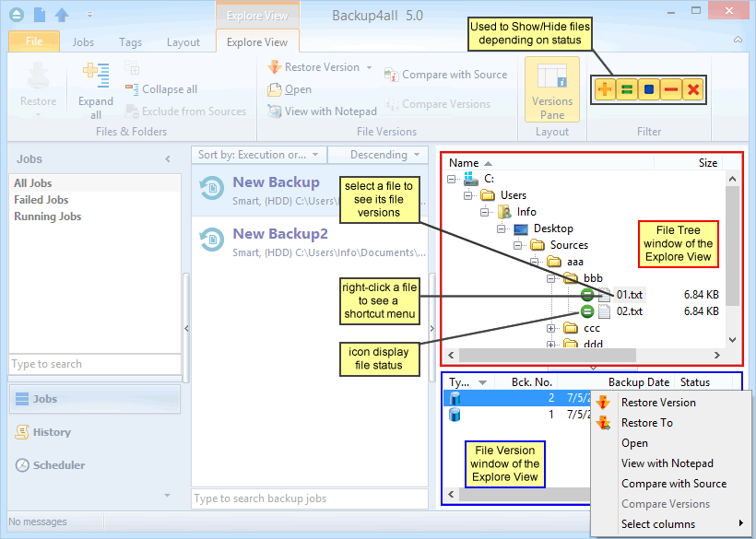Choose Restore Version from the context menu
The height and width of the screenshot is (539, 756).
pos(670,403)
